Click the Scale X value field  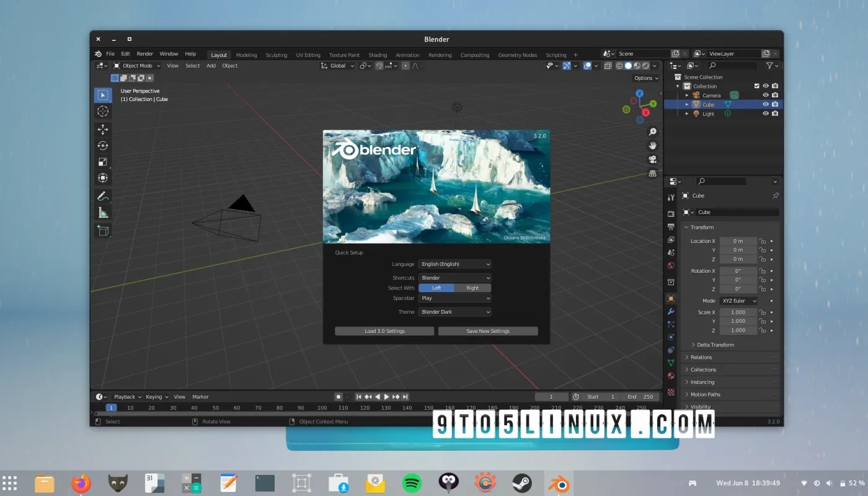[x=738, y=312]
